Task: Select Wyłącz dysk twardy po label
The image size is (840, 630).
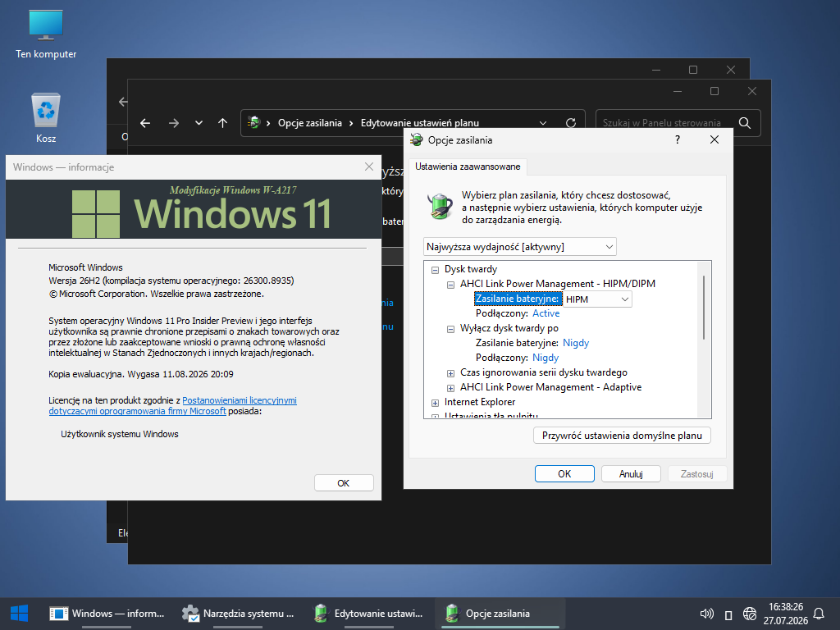Action: pyautogui.click(x=509, y=328)
